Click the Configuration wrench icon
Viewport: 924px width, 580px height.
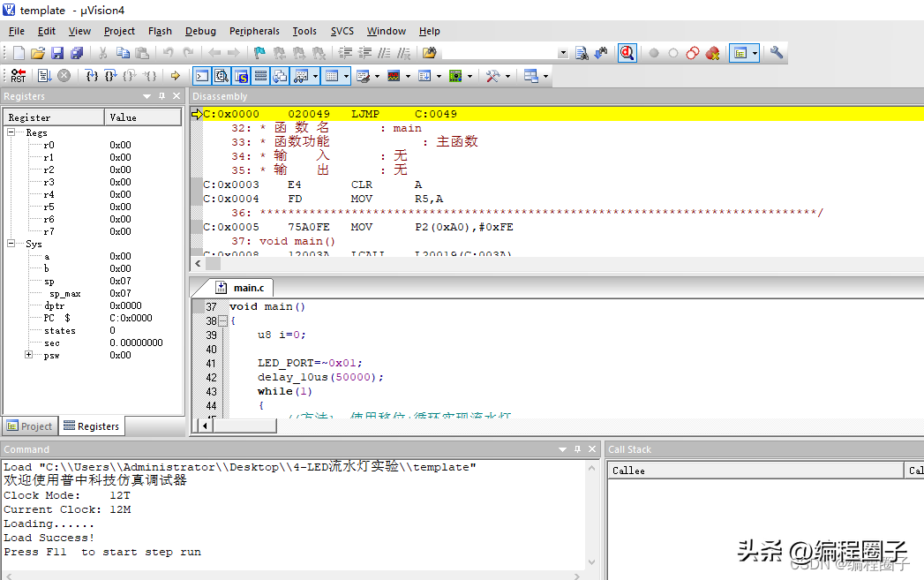pos(777,53)
